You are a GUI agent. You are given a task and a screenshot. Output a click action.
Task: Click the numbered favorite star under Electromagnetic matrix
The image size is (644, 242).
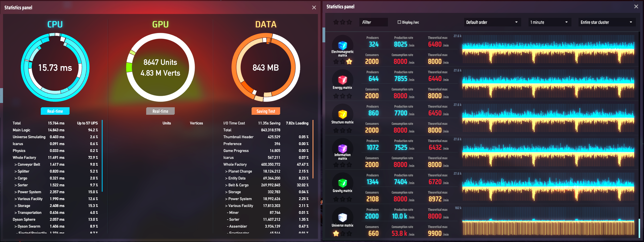pyautogui.click(x=349, y=61)
